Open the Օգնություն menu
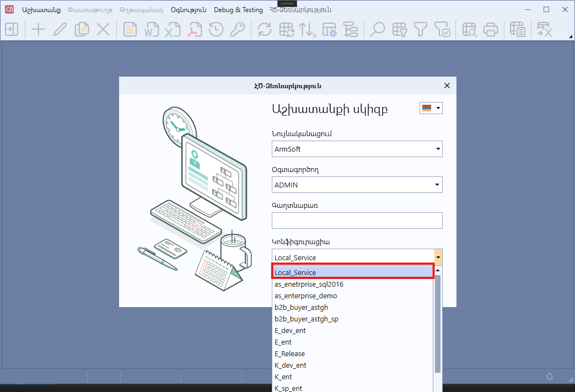This screenshot has height=392, width=575. (189, 10)
